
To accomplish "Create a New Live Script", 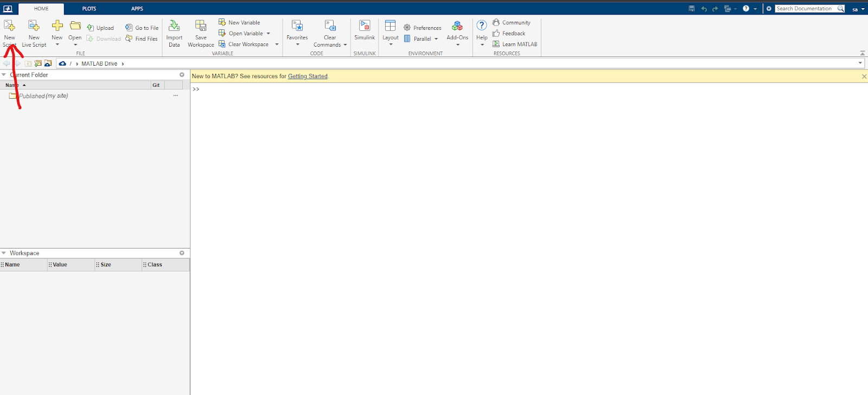I will click(x=34, y=34).
